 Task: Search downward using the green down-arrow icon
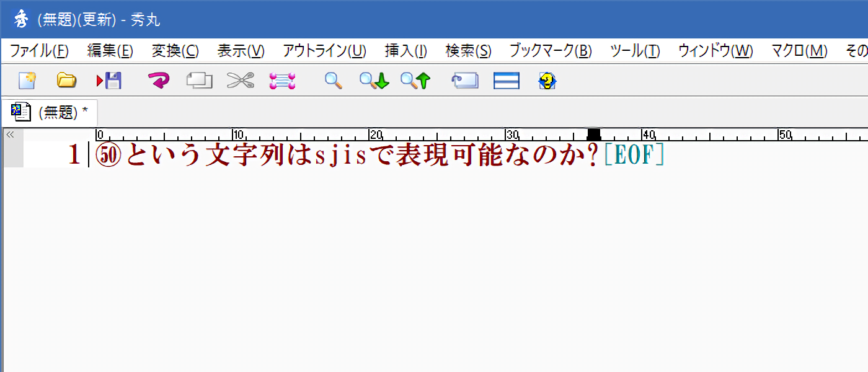(374, 81)
